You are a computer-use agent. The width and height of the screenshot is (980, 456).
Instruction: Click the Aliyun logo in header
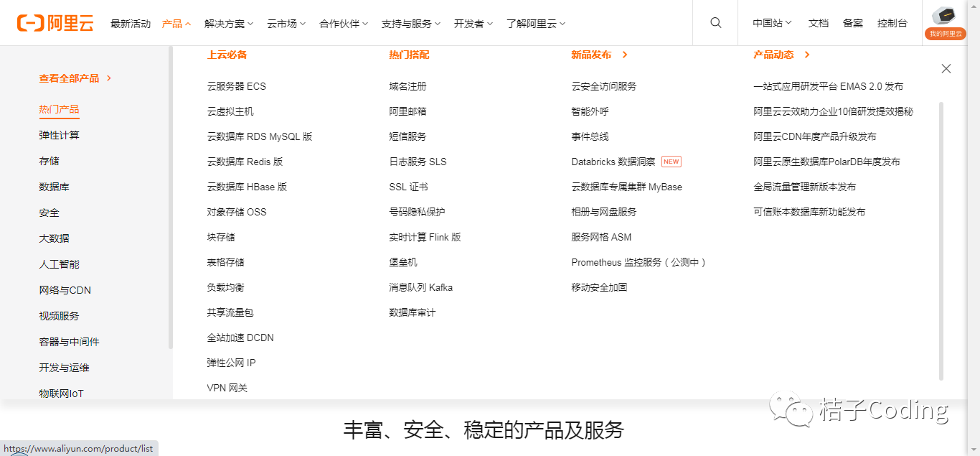(x=55, y=23)
